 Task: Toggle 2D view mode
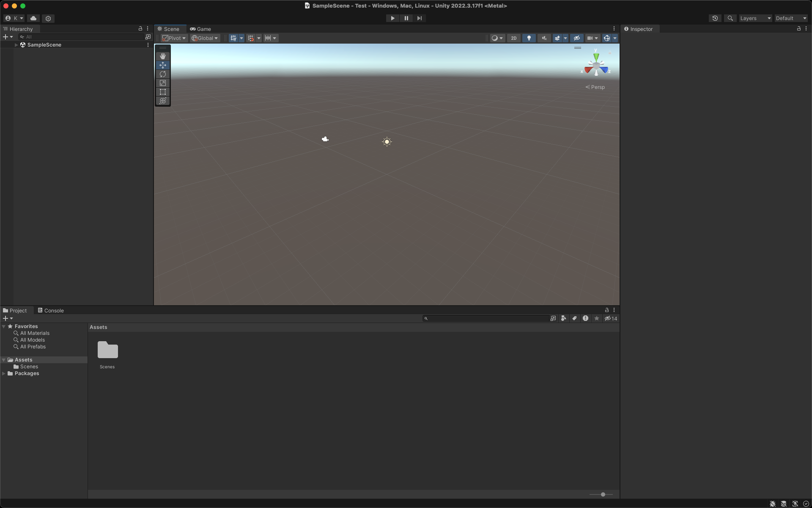513,38
